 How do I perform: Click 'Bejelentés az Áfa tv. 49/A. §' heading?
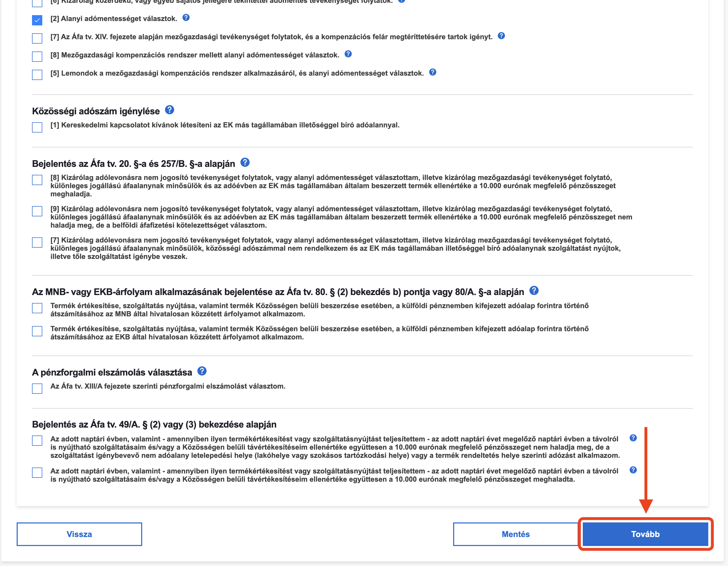[154, 424]
